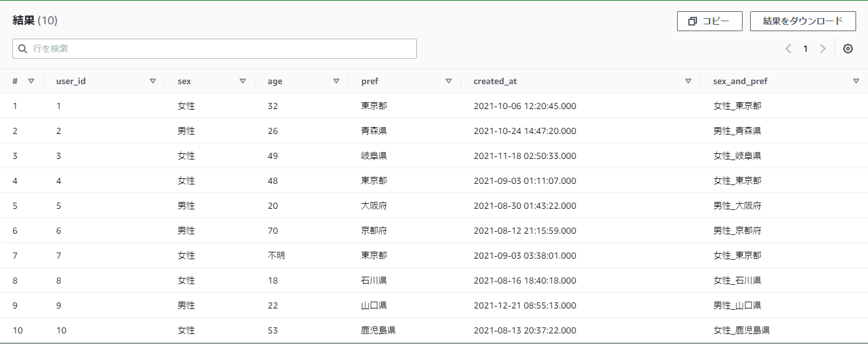Select pref cell 石川県

374,280
